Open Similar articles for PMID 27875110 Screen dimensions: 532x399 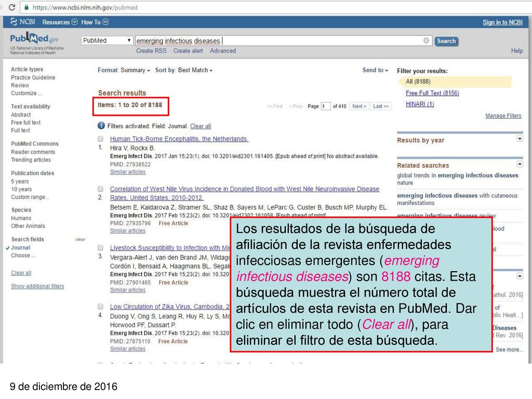pyautogui.click(x=128, y=349)
